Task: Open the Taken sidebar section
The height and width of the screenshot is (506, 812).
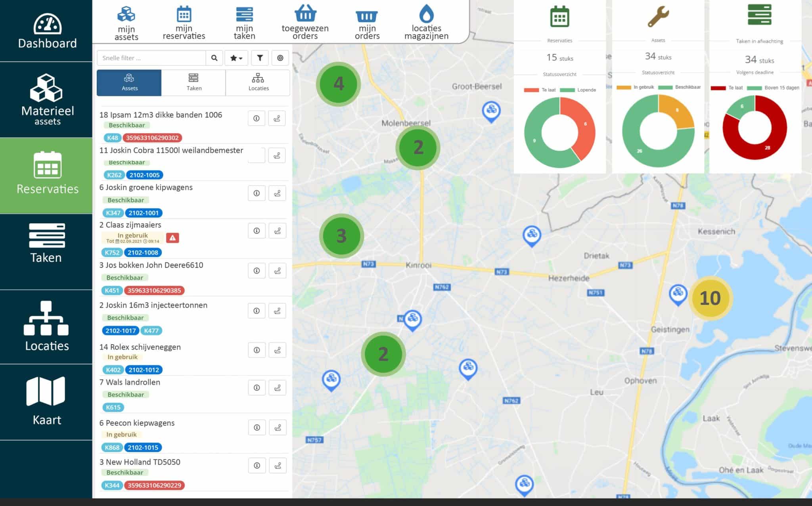Action: (47, 251)
